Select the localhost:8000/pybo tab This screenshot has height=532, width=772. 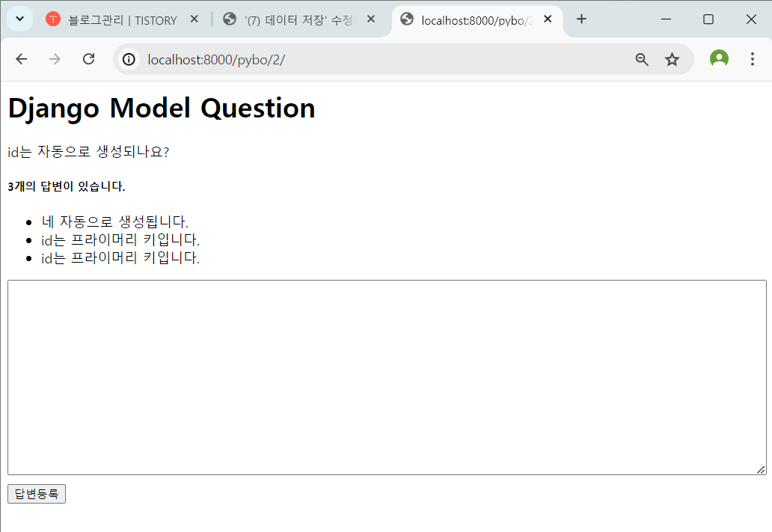476,20
